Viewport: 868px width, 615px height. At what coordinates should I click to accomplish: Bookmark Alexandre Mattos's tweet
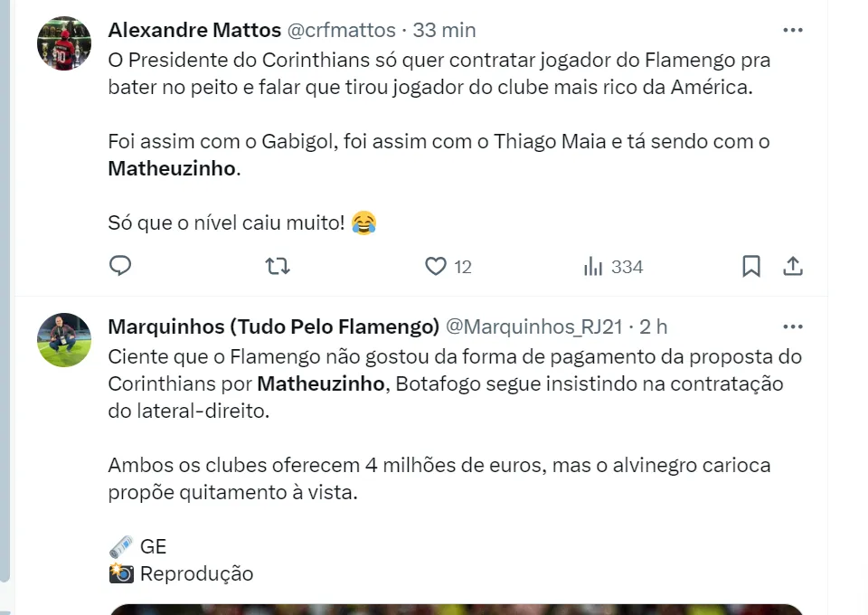click(750, 266)
